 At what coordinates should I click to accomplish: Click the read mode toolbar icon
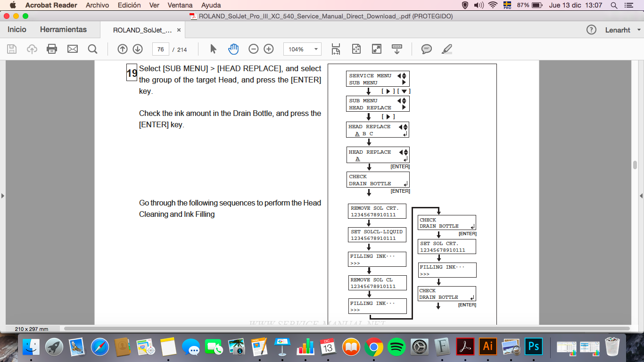click(x=397, y=49)
